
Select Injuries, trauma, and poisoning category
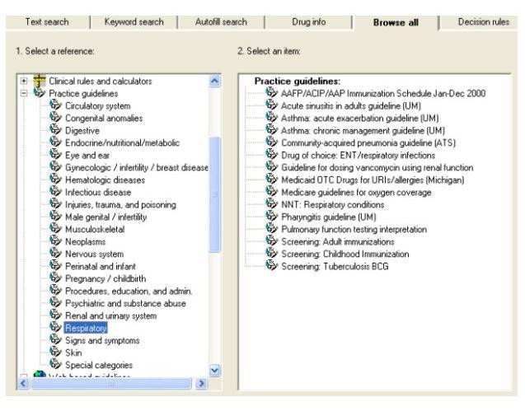tap(120, 204)
